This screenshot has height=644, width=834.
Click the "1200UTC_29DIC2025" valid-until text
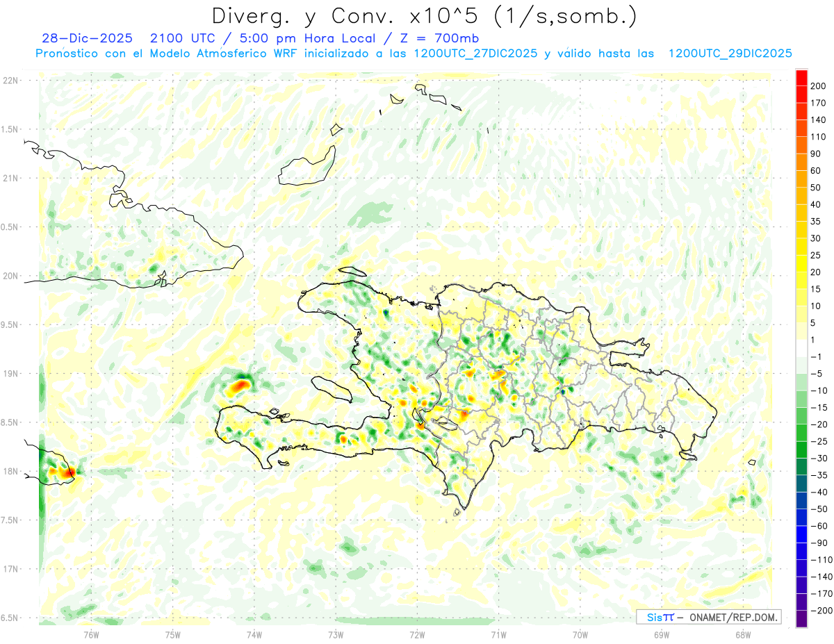click(730, 53)
